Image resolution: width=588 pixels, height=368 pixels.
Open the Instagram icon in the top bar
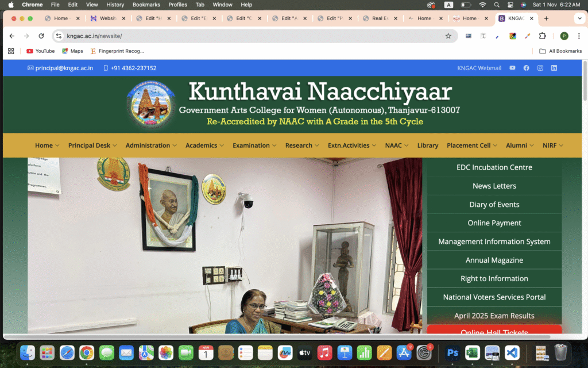click(540, 68)
